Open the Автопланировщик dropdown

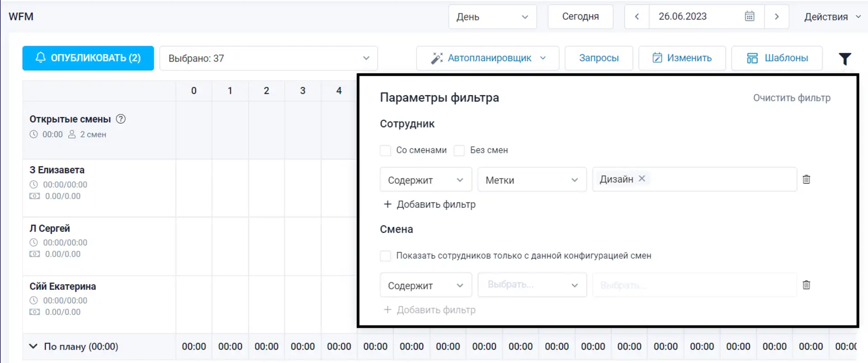[x=543, y=58]
